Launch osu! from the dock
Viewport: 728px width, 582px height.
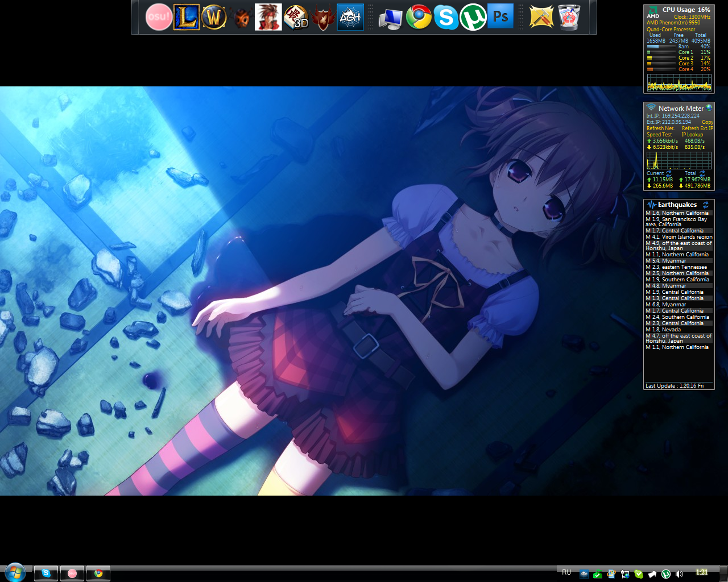[158, 17]
